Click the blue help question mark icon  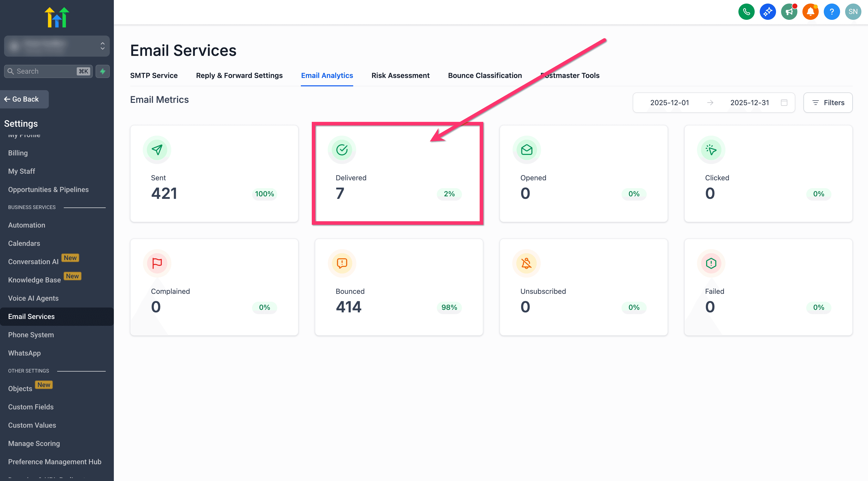pos(832,12)
